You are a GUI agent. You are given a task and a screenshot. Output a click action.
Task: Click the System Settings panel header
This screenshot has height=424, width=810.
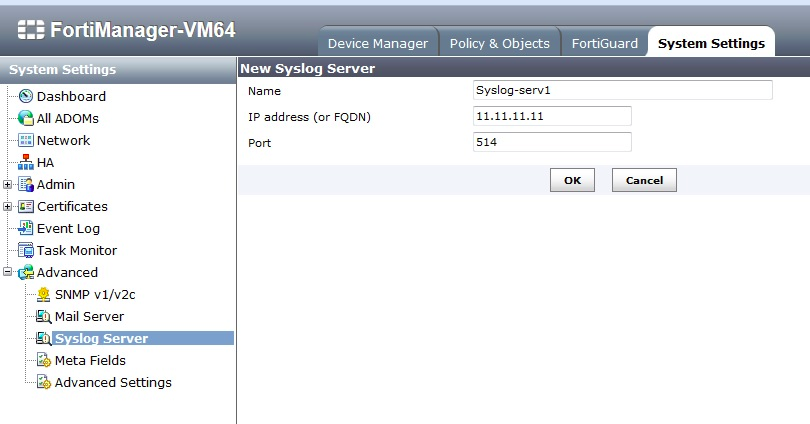pos(118,70)
